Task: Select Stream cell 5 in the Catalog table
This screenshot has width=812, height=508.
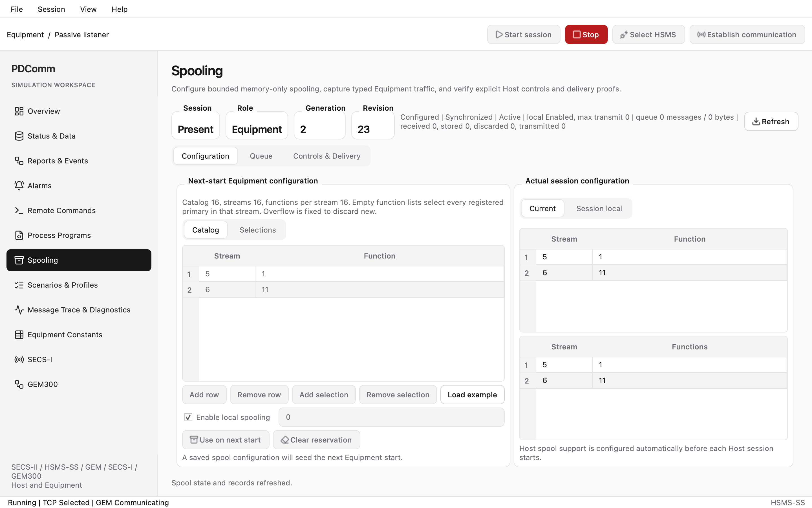Action: (x=227, y=274)
